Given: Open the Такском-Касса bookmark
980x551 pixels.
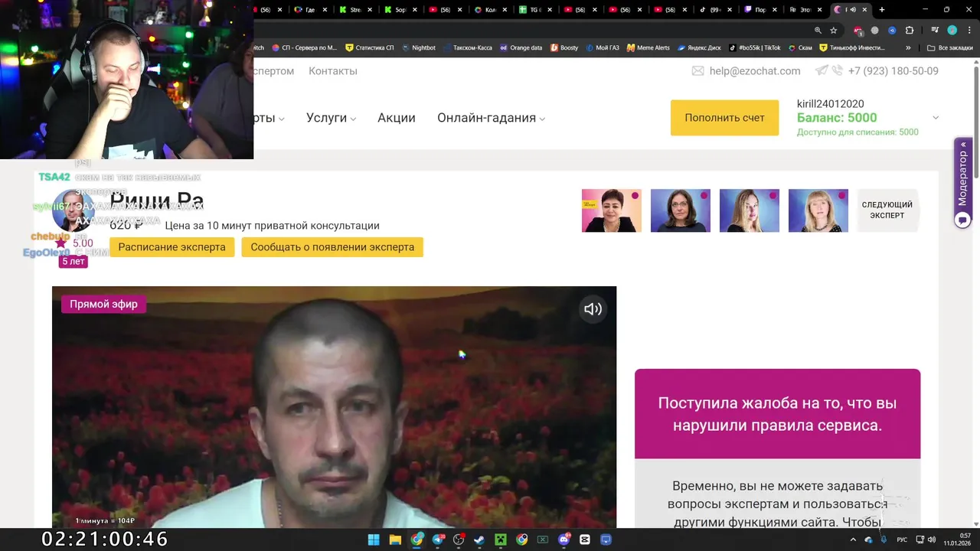Looking at the screenshot, I should pyautogui.click(x=468, y=47).
